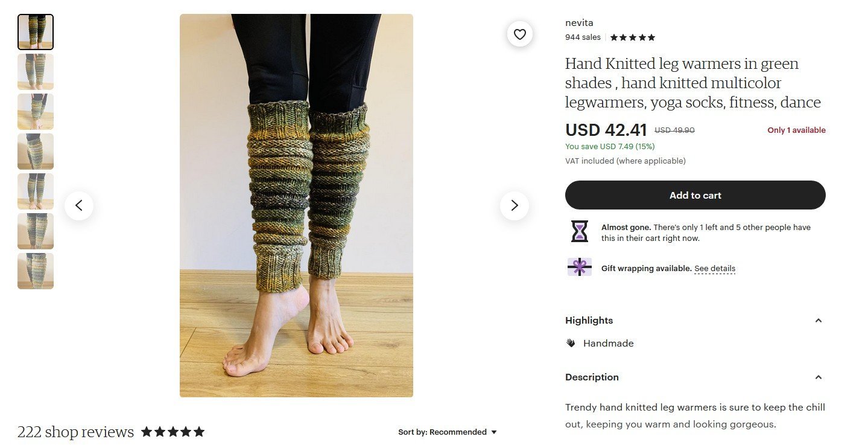Select the second product thumbnail
The image size is (868, 445).
click(x=36, y=72)
